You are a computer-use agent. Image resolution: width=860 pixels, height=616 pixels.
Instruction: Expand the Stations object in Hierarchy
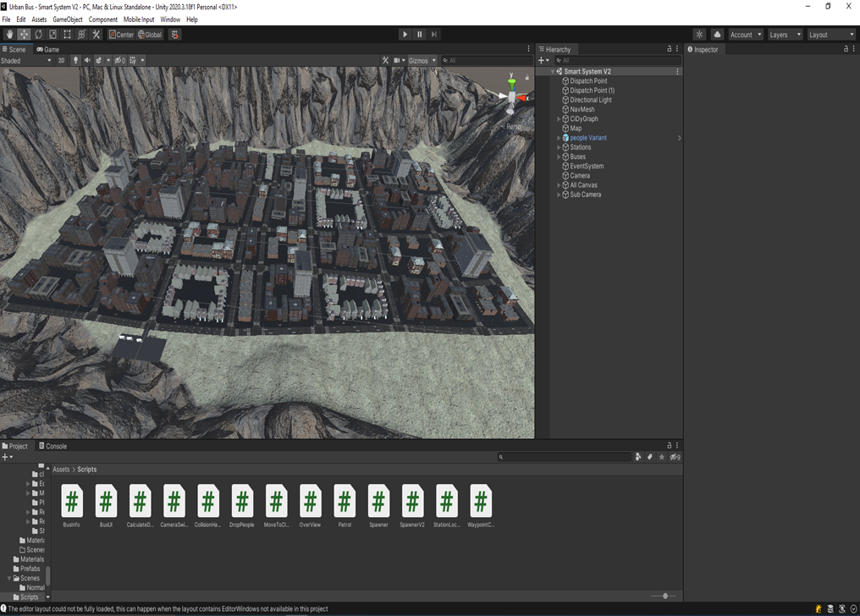coord(559,147)
